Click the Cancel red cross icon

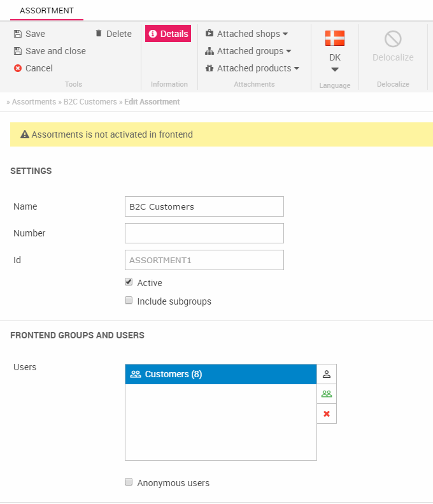click(x=18, y=68)
